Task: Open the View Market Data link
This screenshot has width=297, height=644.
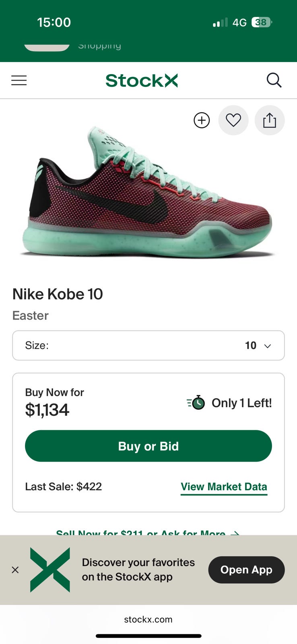Action: [x=224, y=487]
